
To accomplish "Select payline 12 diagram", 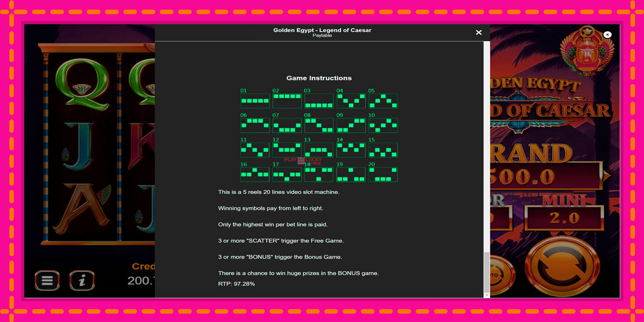I will (x=287, y=150).
